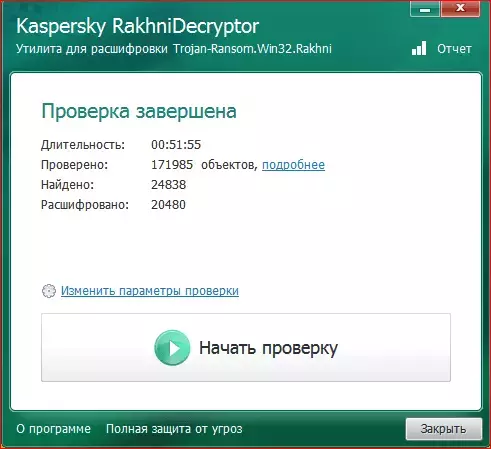Click the Длительность label
Image resolution: width=491 pixels, height=449 pixels.
83,145
